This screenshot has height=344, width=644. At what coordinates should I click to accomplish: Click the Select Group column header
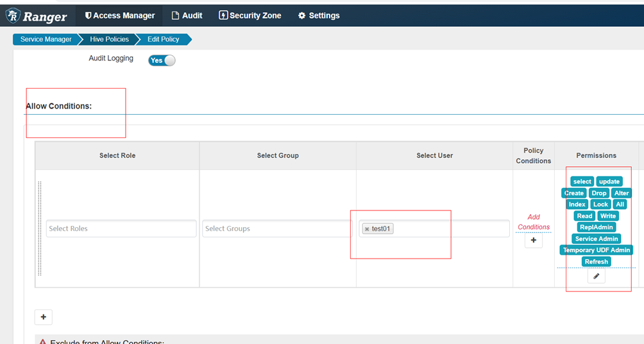coord(278,155)
